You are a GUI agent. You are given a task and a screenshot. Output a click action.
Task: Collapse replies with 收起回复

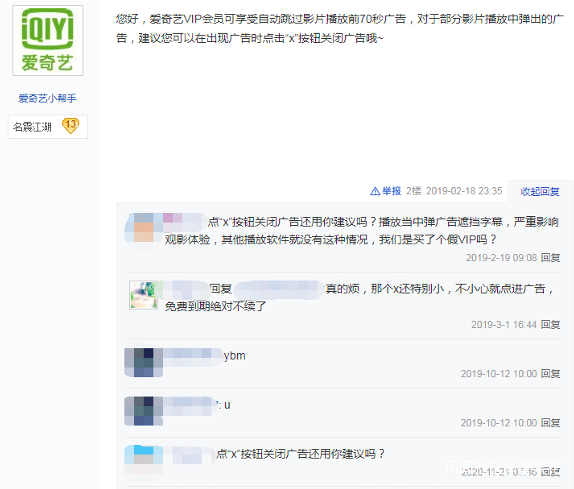540,191
